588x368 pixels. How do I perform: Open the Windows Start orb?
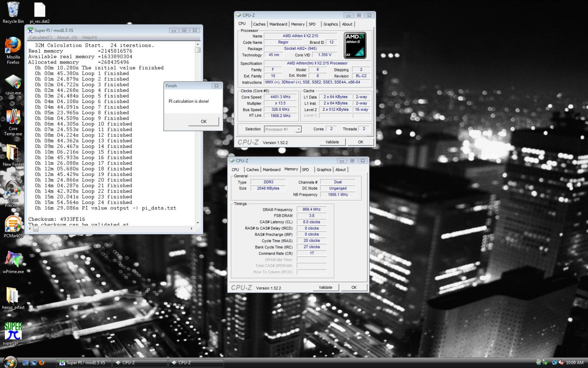10,362
